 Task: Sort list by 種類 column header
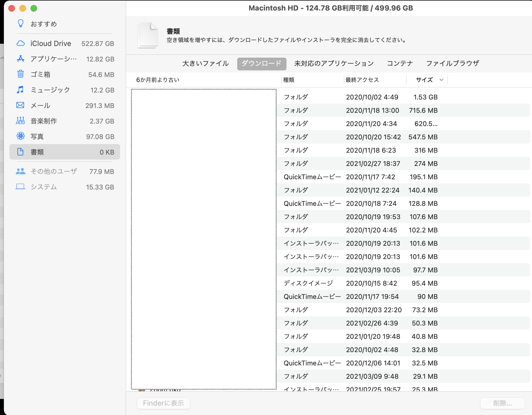pos(289,80)
